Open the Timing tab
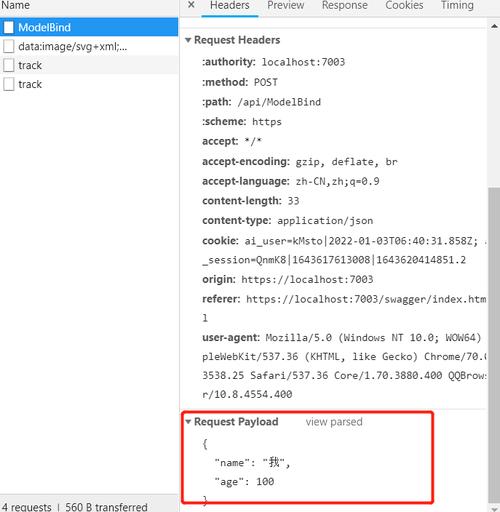Screen dimensions: 500x512 click(457, 6)
